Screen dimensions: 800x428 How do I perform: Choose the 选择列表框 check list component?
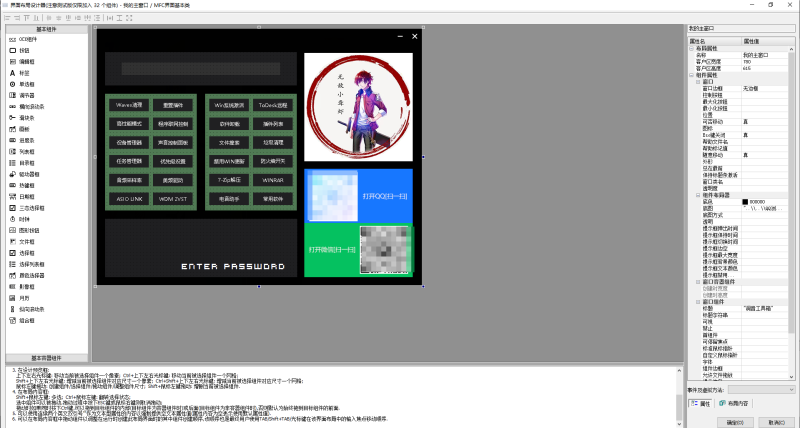27,264
